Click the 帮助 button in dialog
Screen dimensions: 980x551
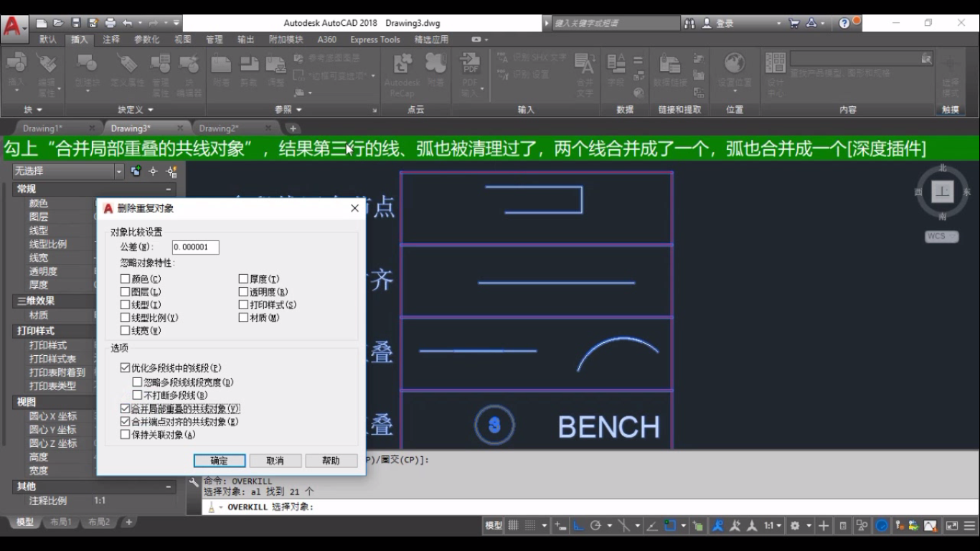coord(331,461)
